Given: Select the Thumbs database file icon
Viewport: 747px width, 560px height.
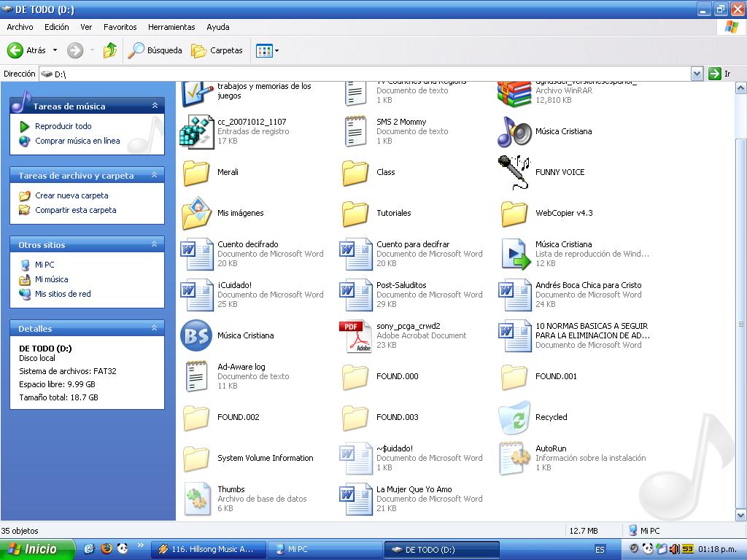Looking at the screenshot, I should 198,499.
